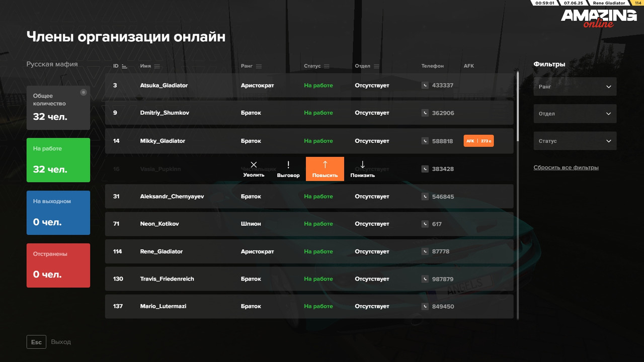The width and height of the screenshot is (644, 362).
Task: Select the Отстранены red card
Action: pos(58,265)
